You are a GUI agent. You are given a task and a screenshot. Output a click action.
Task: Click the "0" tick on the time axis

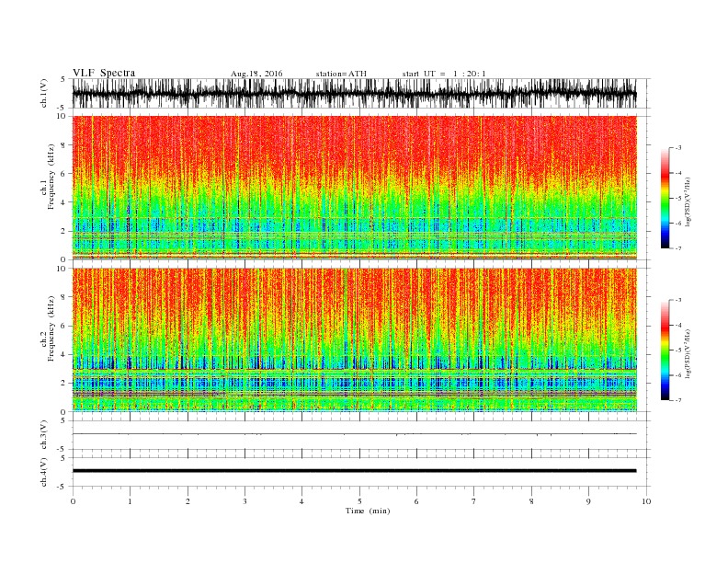click(x=73, y=501)
